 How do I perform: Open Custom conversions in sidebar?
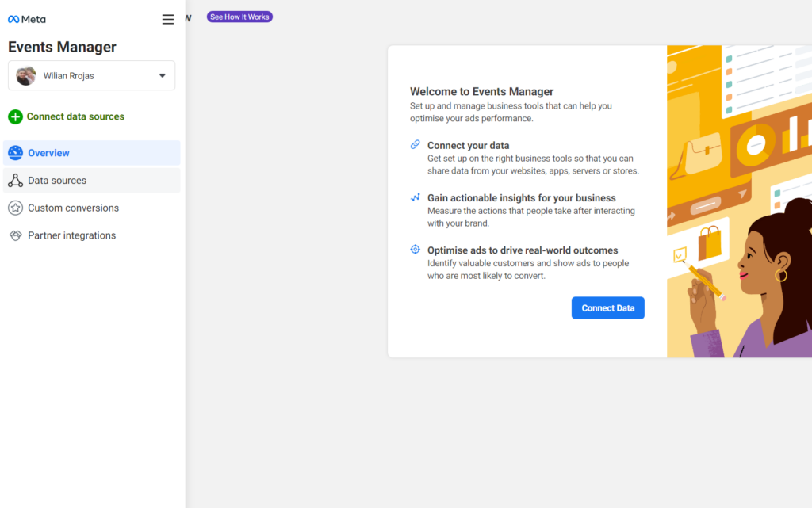tap(92, 208)
